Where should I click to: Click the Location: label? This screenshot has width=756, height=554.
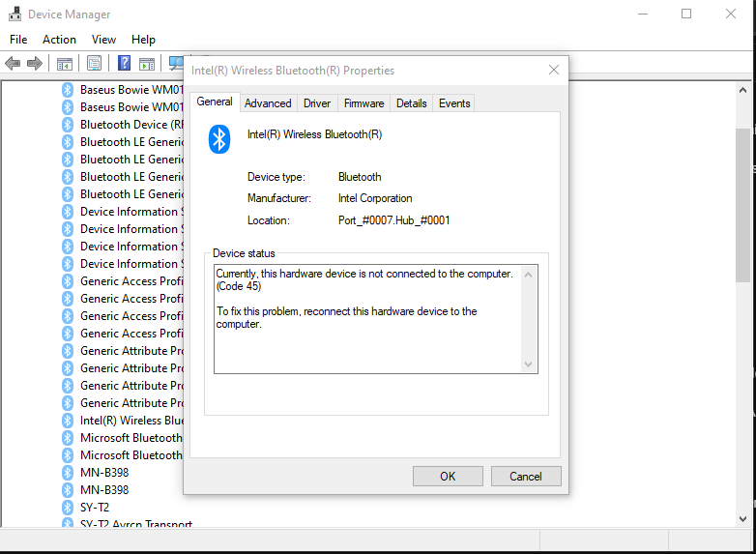click(x=269, y=220)
